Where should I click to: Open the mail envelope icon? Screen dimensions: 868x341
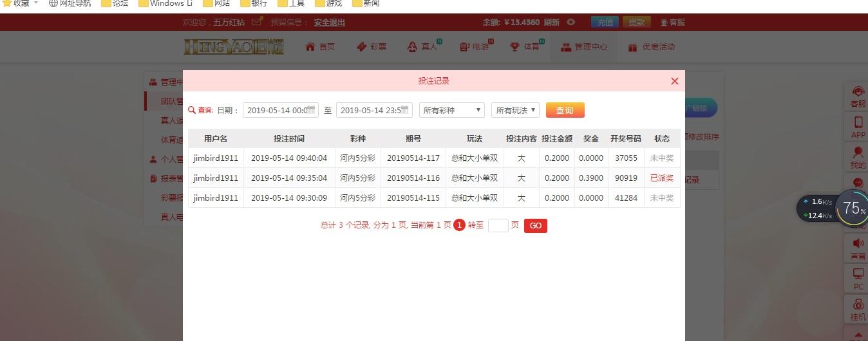point(257,21)
